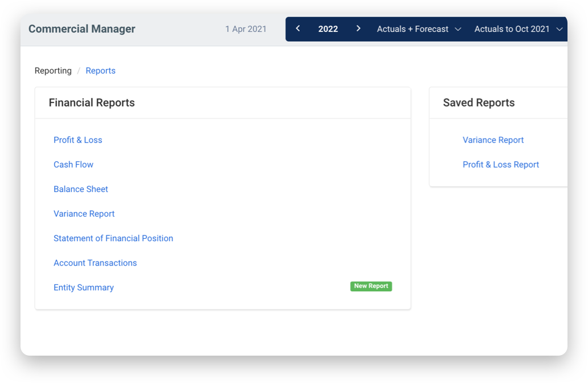Click the Commercial Manager title

click(81, 28)
